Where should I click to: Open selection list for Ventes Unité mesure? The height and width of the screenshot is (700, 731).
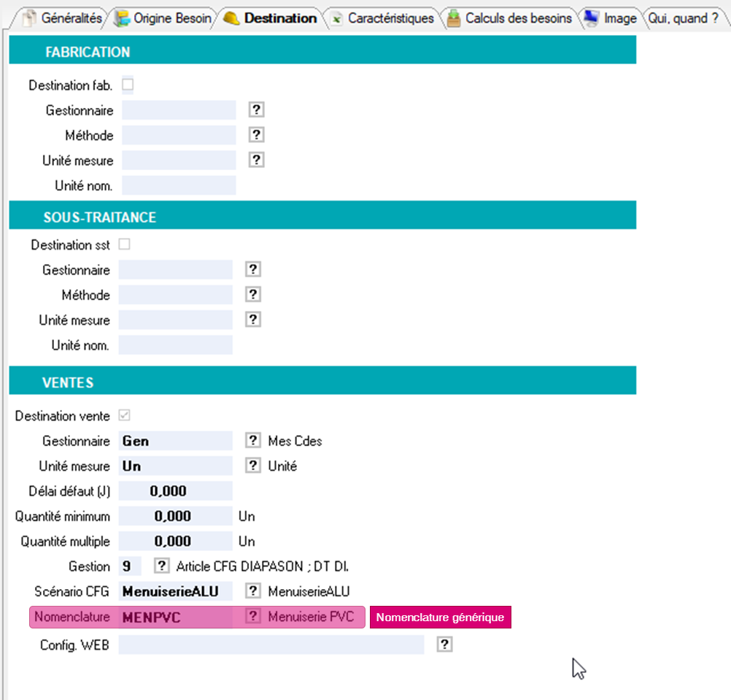pyautogui.click(x=252, y=466)
